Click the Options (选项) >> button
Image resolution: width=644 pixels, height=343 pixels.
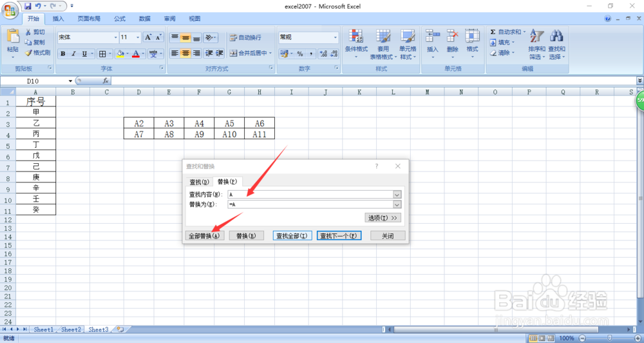383,218
